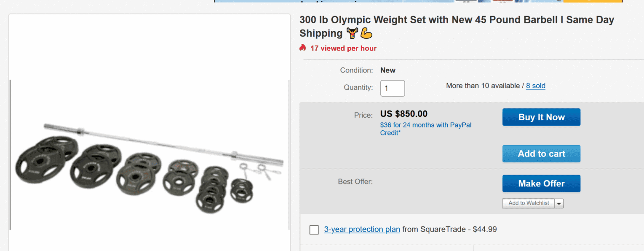Focus the Quantity input field

click(x=393, y=88)
